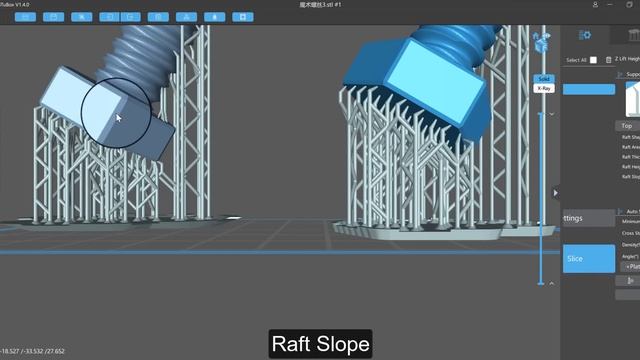Collapse the Auto Support section header

(628, 211)
